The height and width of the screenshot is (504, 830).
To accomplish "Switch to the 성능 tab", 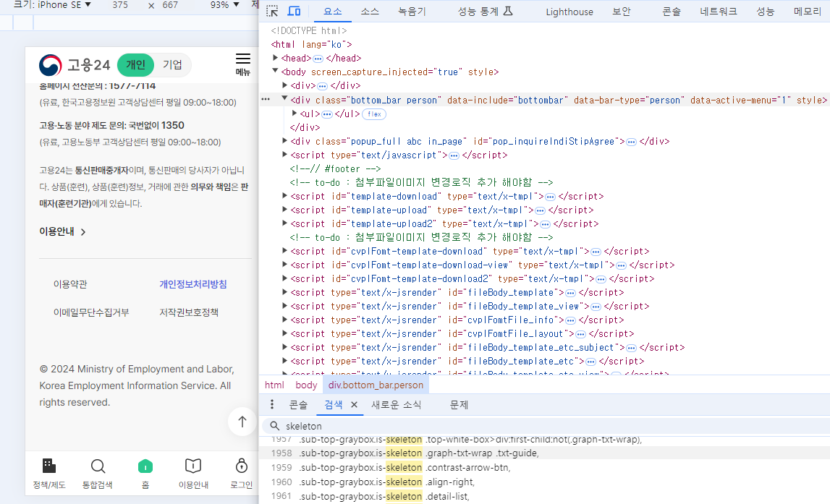I will (x=765, y=11).
